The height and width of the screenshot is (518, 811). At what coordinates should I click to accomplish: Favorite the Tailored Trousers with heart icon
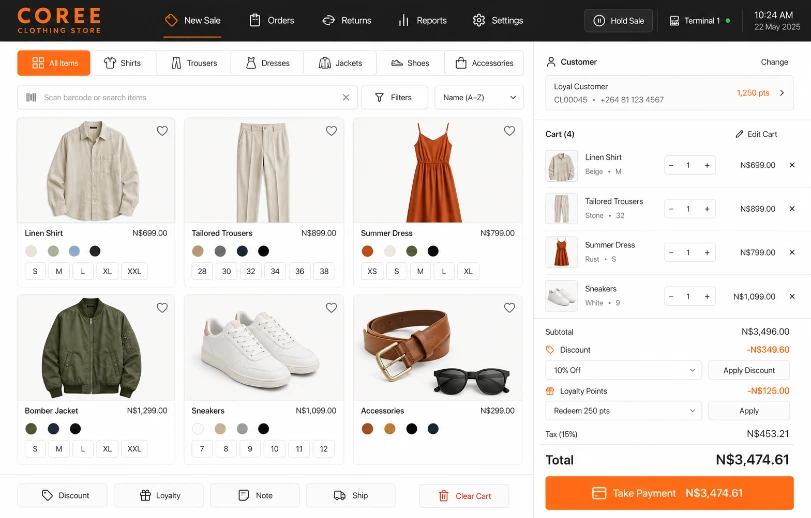[332, 131]
